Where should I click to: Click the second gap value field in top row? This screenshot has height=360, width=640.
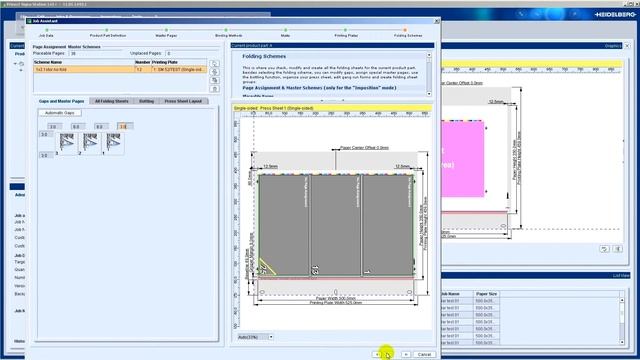pos(78,127)
